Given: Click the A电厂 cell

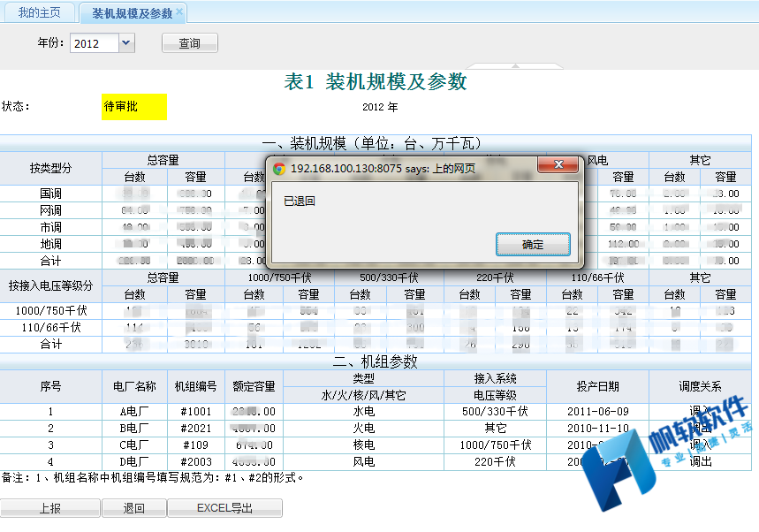Looking at the screenshot, I should click(134, 412).
